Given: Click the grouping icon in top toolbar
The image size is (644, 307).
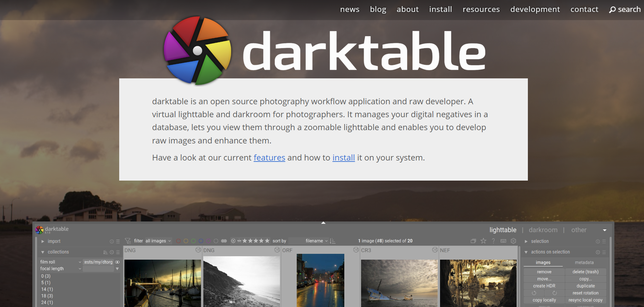Looking at the screenshot, I should point(473,241).
